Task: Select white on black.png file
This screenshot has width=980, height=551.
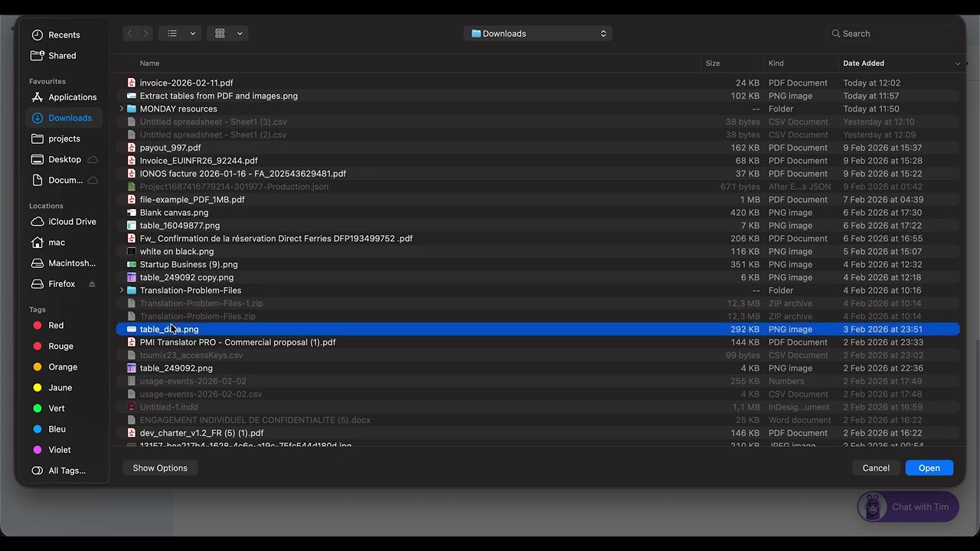Action: pyautogui.click(x=537, y=252)
